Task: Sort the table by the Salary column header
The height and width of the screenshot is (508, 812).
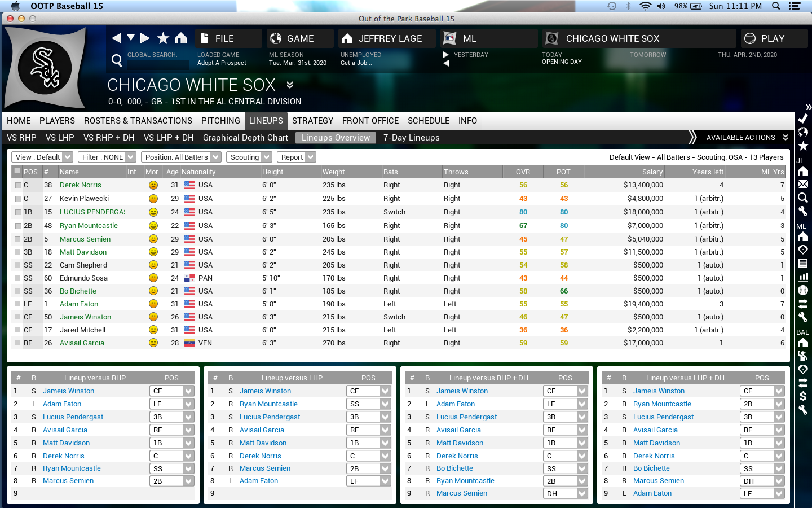Action: [x=625, y=172]
